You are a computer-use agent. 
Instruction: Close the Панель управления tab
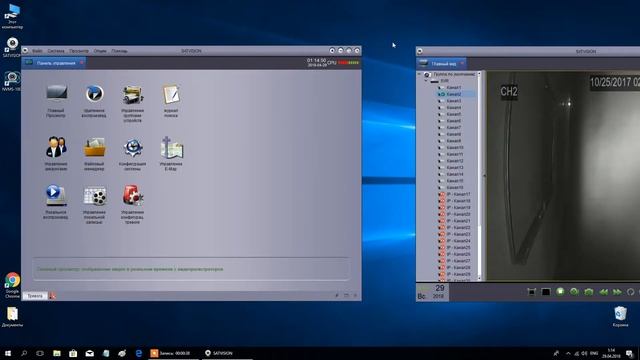pyautogui.click(x=82, y=63)
